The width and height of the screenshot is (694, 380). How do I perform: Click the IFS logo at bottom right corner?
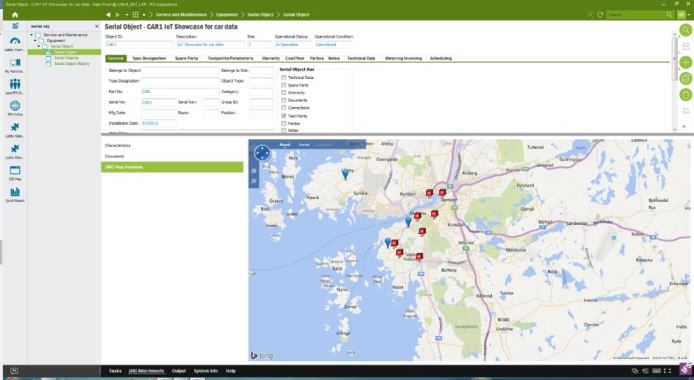point(686,369)
